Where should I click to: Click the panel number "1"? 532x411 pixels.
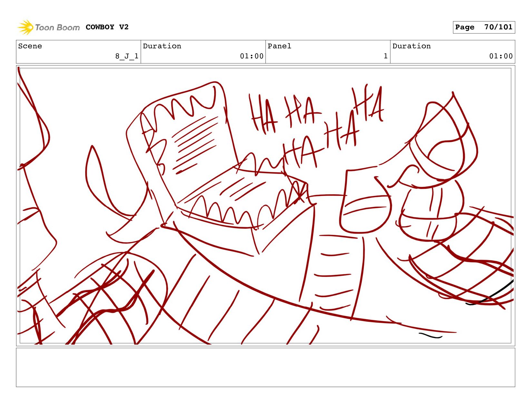coord(386,56)
